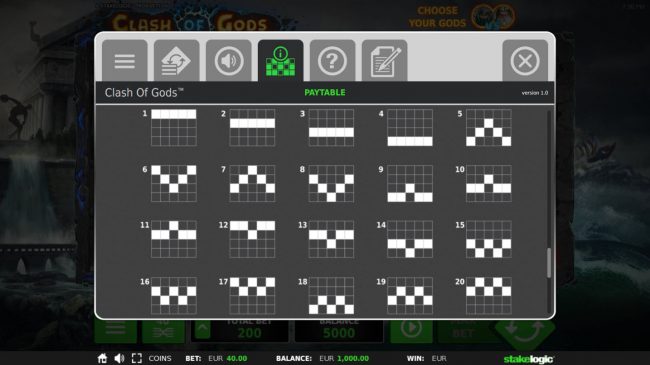Select payline 20 diagram
Image resolution: width=650 pixels, height=365 pixels.
click(x=489, y=295)
